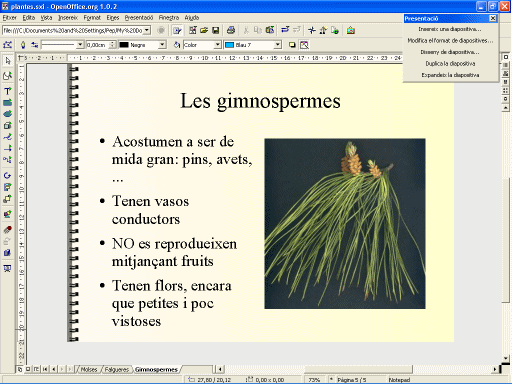
Task: Toggle the Shadow button in object bar
Action: point(292,45)
